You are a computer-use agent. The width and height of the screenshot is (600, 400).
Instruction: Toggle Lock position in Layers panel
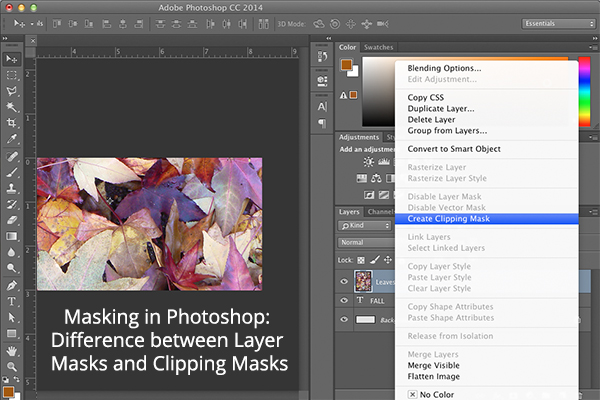(x=388, y=260)
